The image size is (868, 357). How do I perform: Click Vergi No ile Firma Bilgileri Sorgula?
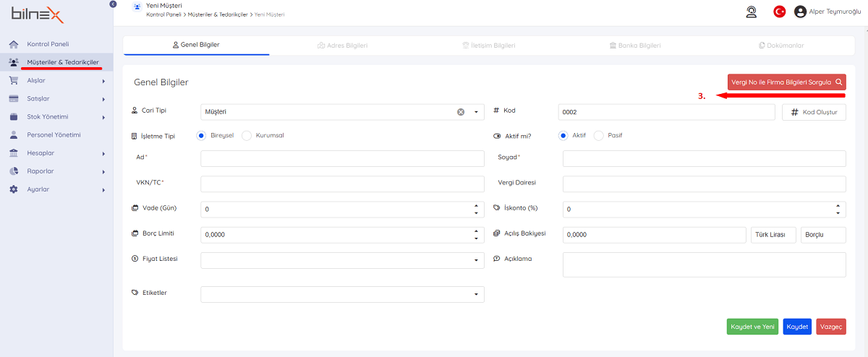coord(786,82)
